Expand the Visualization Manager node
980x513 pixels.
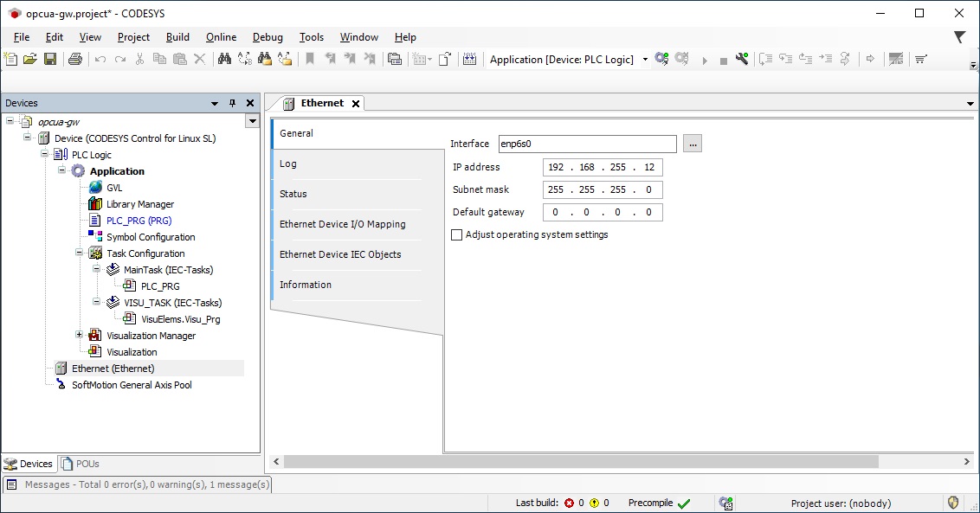80,334
